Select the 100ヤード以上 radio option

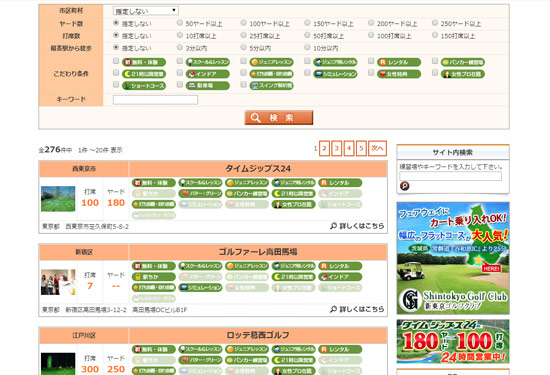243,23
